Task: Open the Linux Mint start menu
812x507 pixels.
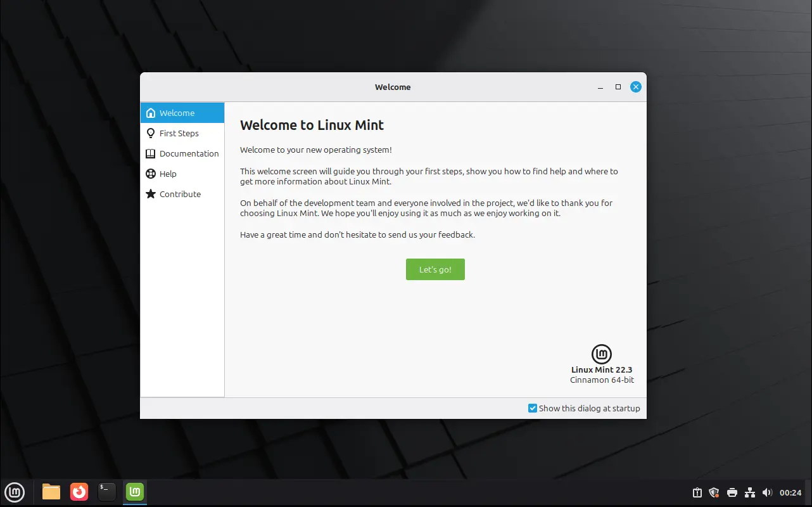Action: 15,492
